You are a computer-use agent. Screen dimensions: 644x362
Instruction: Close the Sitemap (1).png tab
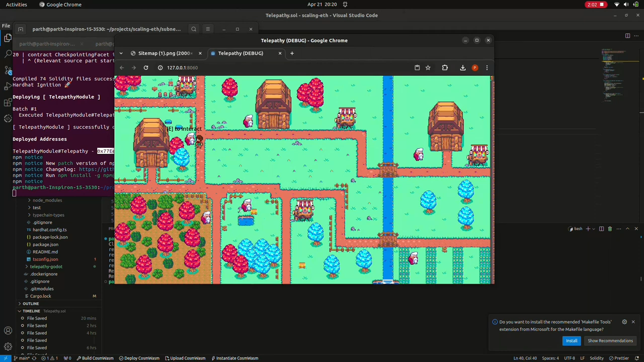click(x=200, y=53)
